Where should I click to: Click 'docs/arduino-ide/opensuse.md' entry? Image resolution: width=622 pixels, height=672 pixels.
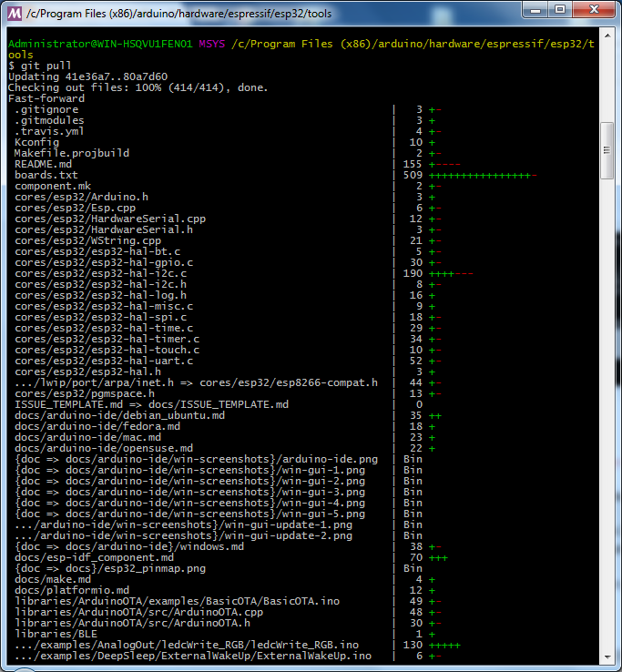tap(104, 448)
